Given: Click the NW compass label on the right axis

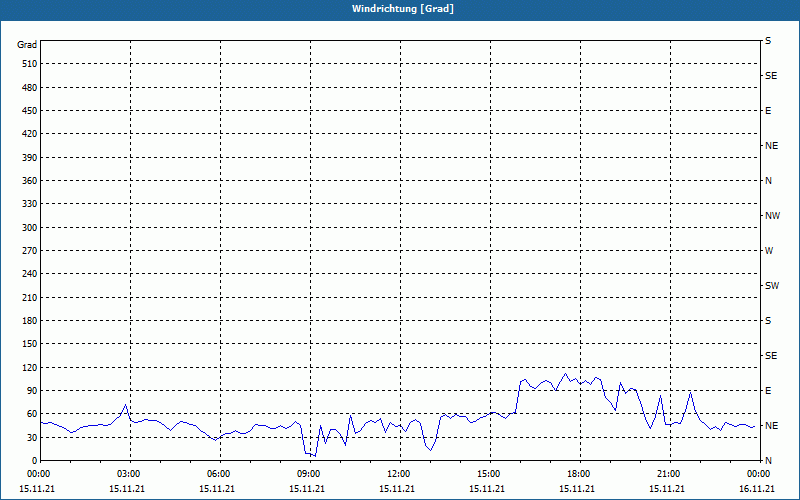Looking at the screenshot, I should pyautogui.click(x=772, y=216).
